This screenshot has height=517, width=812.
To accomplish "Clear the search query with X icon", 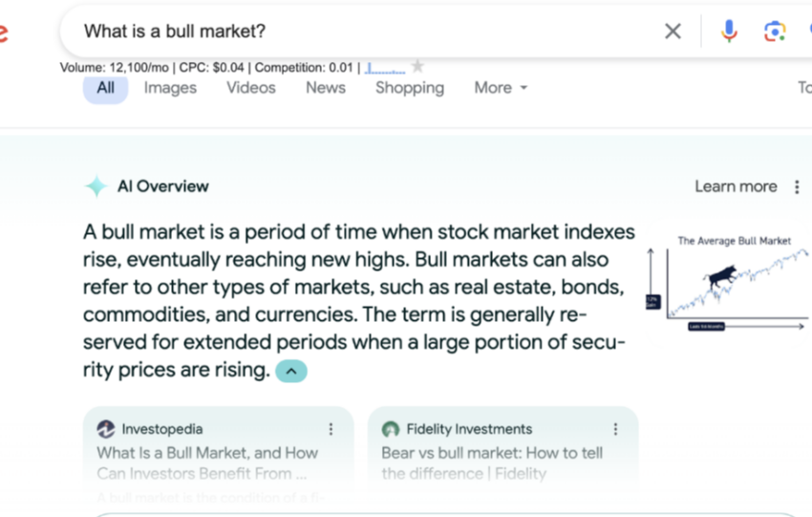I will (x=673, y=32).
